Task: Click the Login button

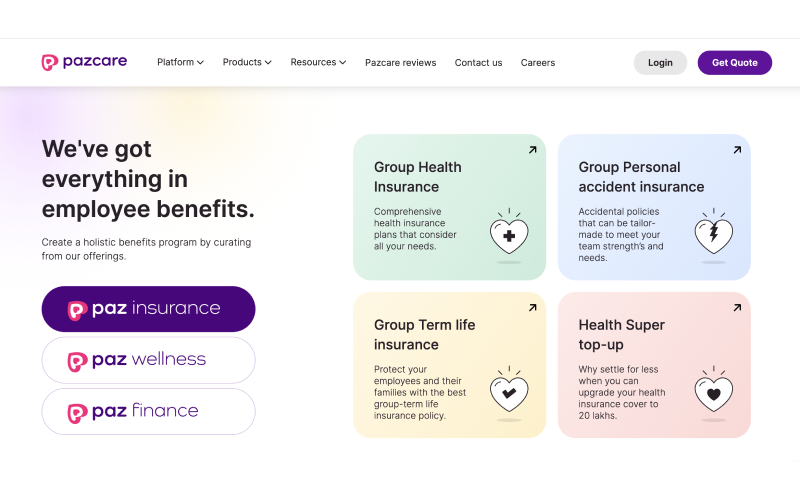Action: pos(660,63)
